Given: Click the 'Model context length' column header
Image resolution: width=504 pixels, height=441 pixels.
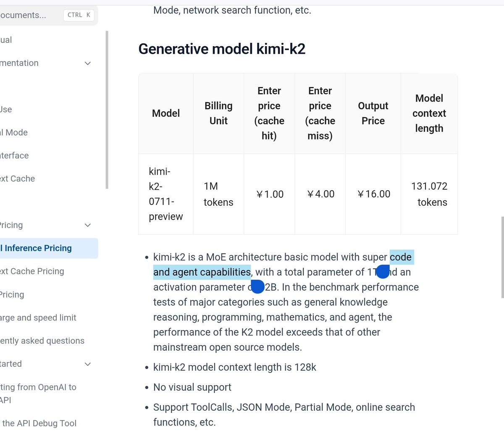Looking at the screenshot, I should [429, 113].
